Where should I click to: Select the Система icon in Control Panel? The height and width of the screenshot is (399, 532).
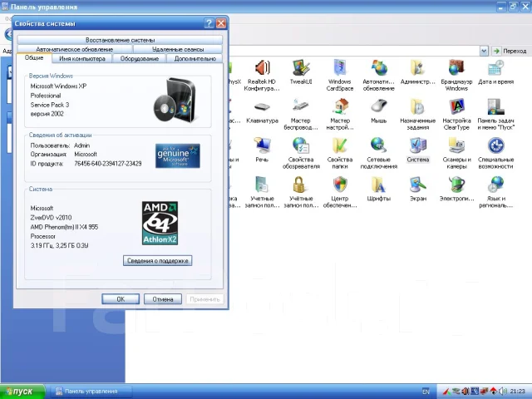click(417, 150)
